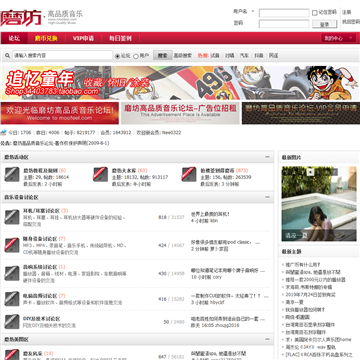Open the latest topic starting with [FLAC]
Image resolution: width=360 pixels, height=360 pixels.
[x=319, y=354]
